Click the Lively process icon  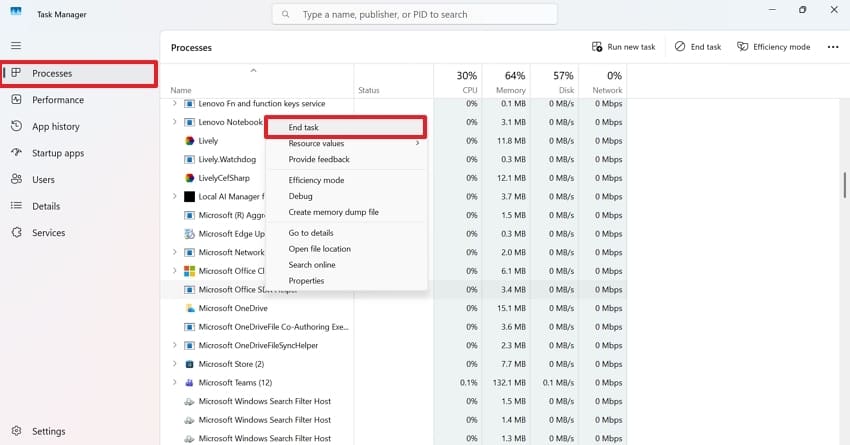189,141
